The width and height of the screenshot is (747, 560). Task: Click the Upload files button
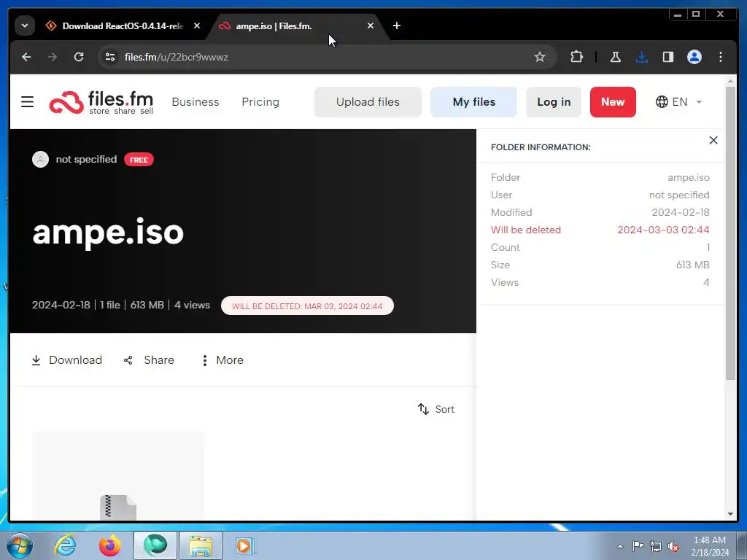368,102
